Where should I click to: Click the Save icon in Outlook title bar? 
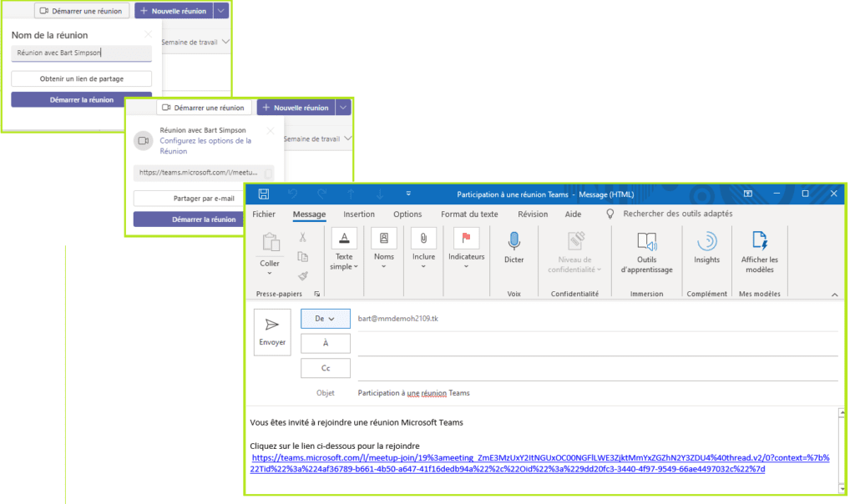(264, 194)
